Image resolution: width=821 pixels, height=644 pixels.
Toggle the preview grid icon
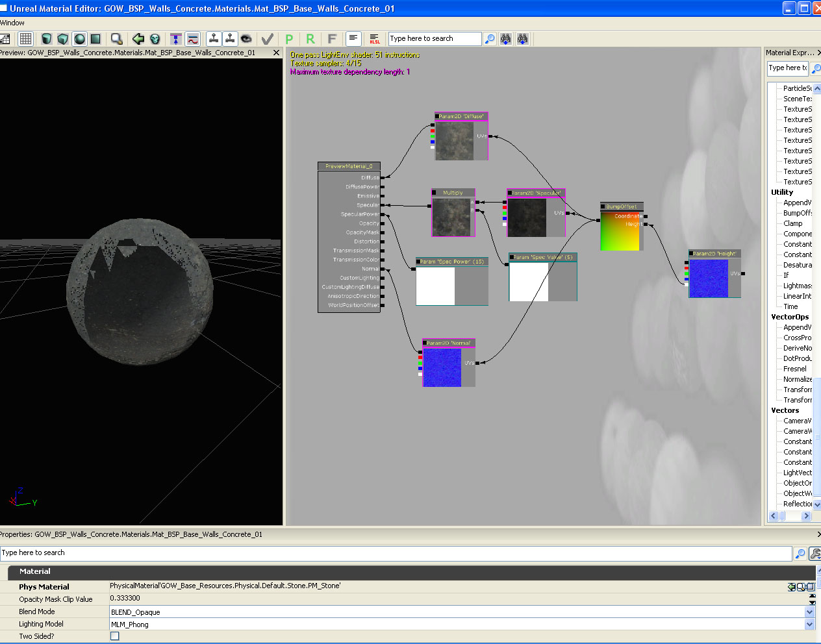pyautogui.click(x=25, y=39)
